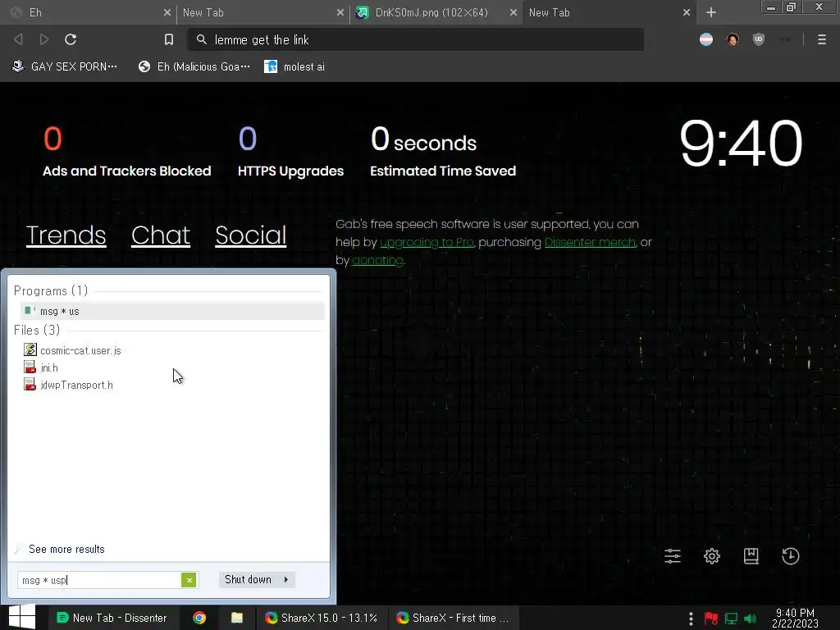Click the network tray icon
This screenshot has width=840, height=630.
[x=731, y=619]
